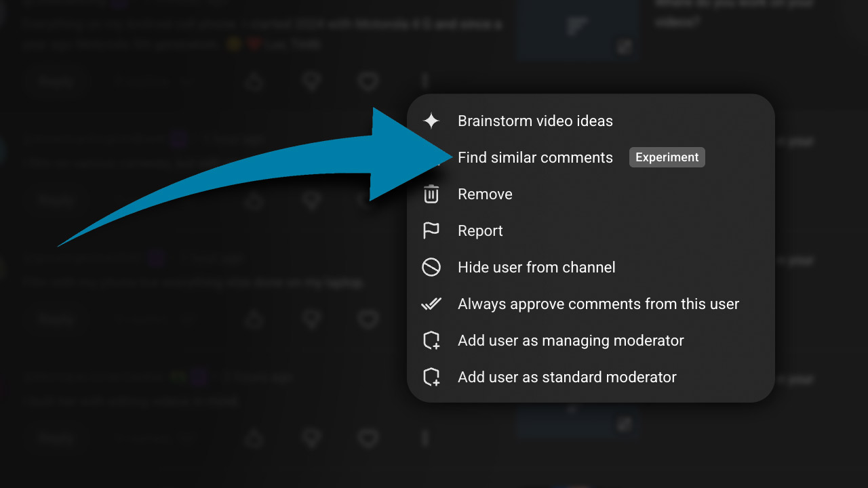The image size is (868, 488).
Task: Open the three-dot menu on top comment
Action: pyautogui.click(x=425, y=82)
